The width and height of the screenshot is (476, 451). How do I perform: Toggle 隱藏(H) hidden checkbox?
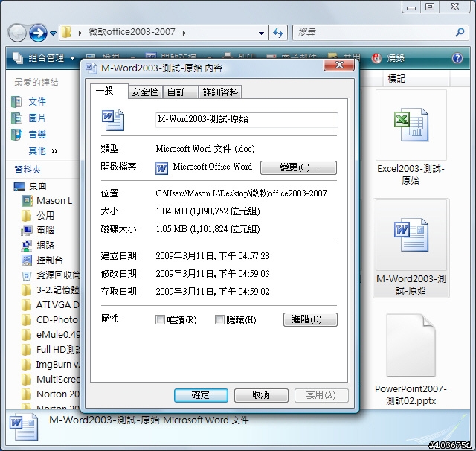coord(219,319)
